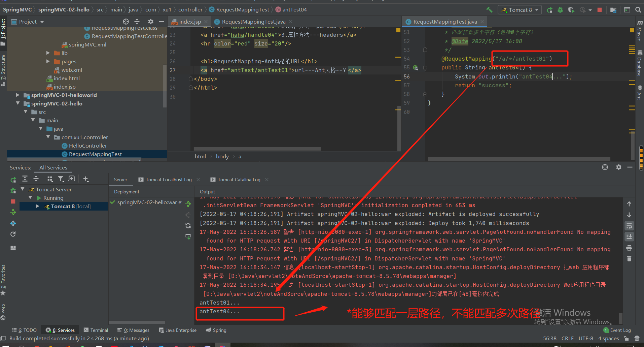This screenshot has width=644, height=347.
Task: Open the Spring tool window
Action: click(x=216, y=330)
